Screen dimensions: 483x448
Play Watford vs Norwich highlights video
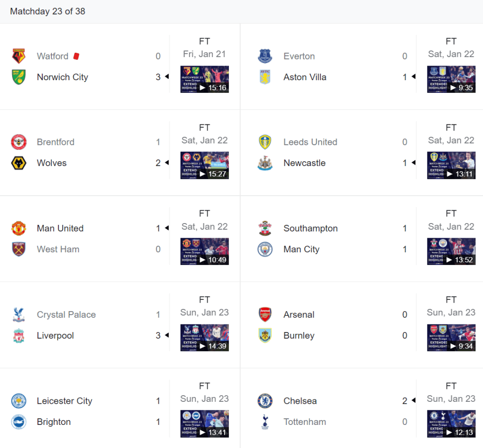(205, 79)
